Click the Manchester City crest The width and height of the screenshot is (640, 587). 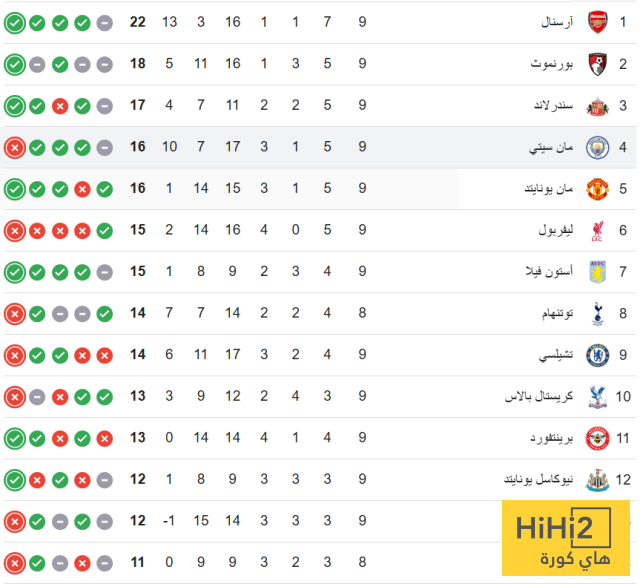(597, 147)
